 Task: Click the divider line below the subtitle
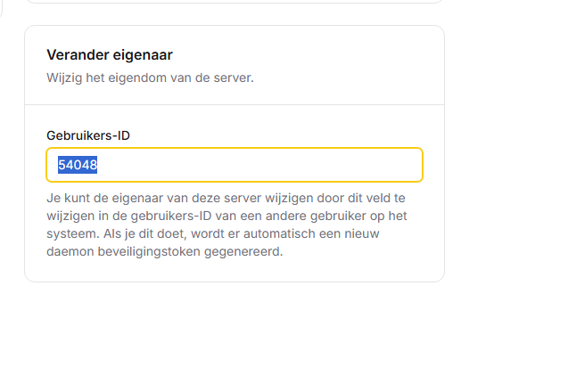[234, 105]
